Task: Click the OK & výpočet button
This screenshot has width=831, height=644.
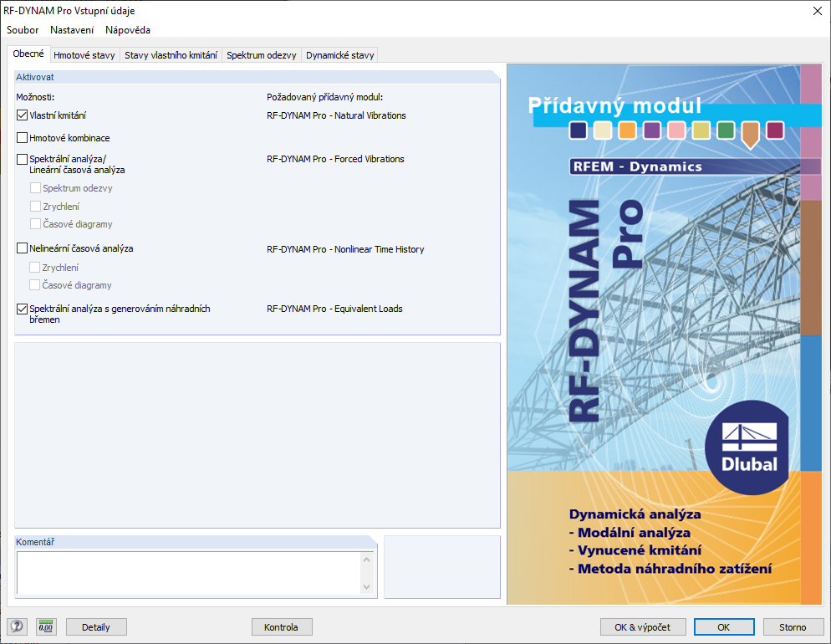Action: click(643, 627)
